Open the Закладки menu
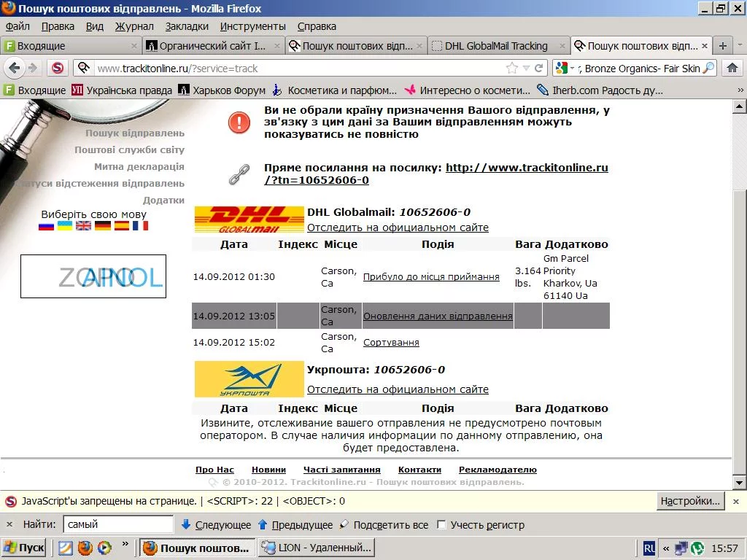 point(187,26)
